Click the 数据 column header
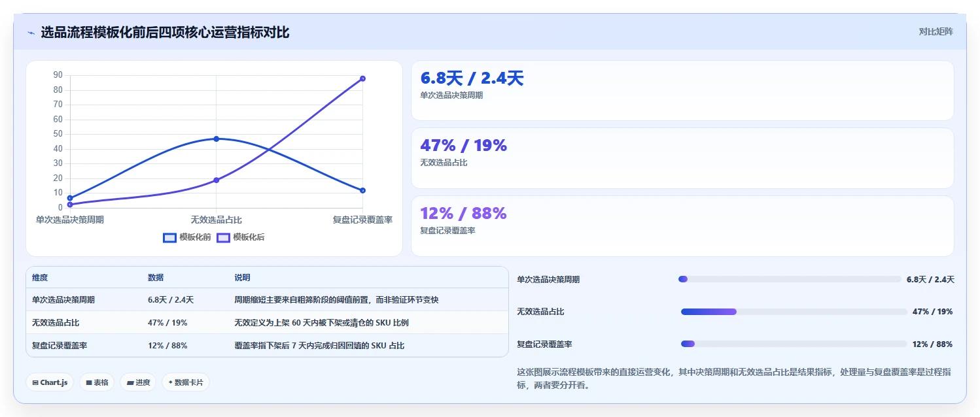980x417 pixels. 156,278
